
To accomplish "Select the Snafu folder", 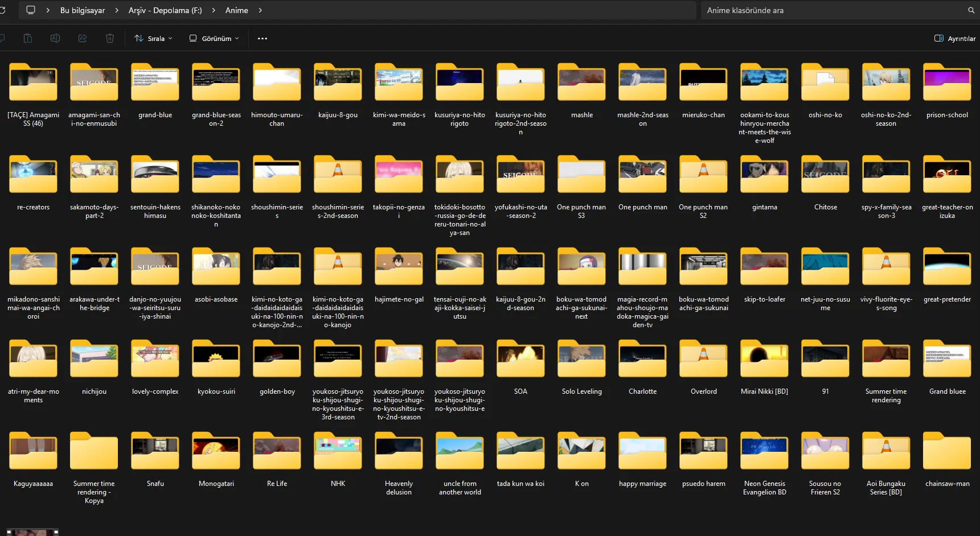I will 155,460.
